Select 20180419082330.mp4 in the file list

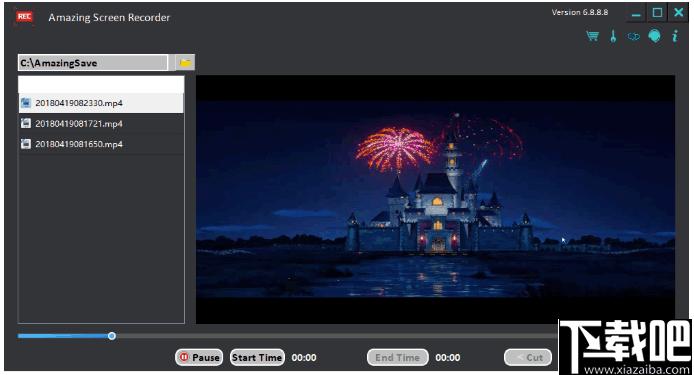101,103
